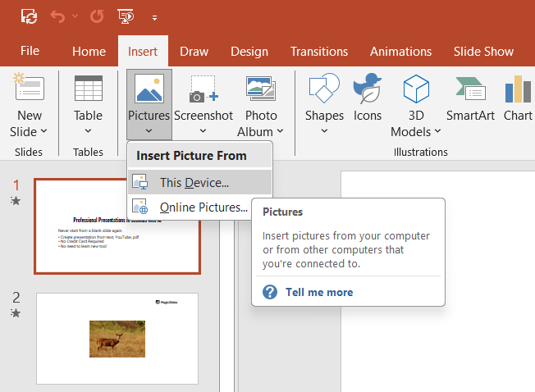Start slideshow from beginning icon

(126, 16)
